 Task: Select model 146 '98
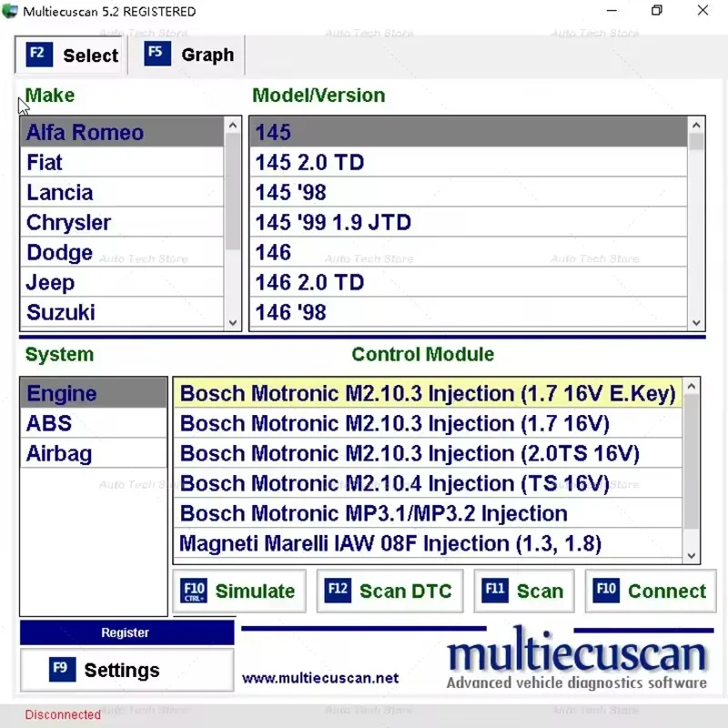(468, 312)
